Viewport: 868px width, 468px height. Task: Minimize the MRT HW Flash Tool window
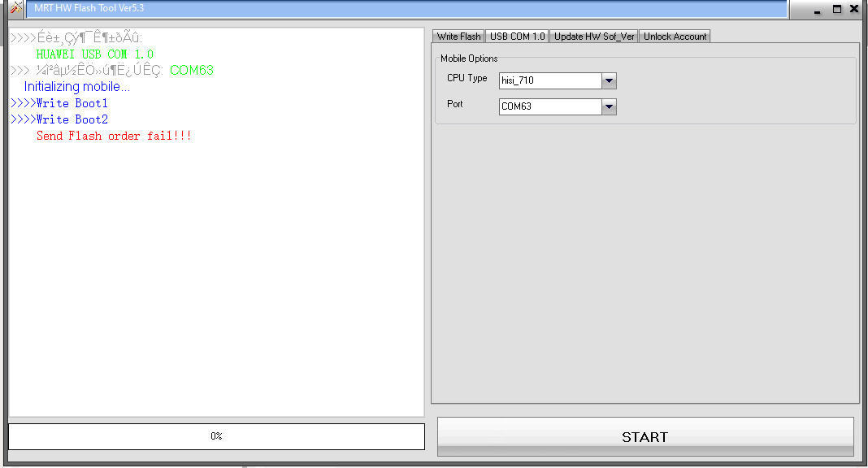pos(817,10)
